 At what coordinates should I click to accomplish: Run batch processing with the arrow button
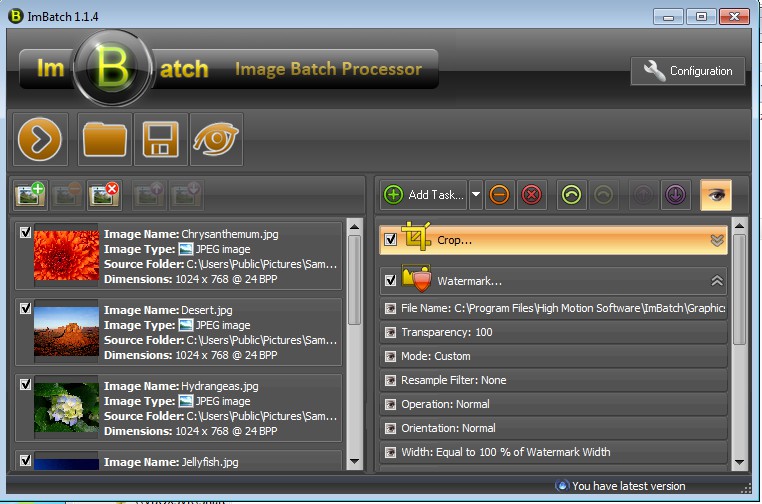click(40, 139)
